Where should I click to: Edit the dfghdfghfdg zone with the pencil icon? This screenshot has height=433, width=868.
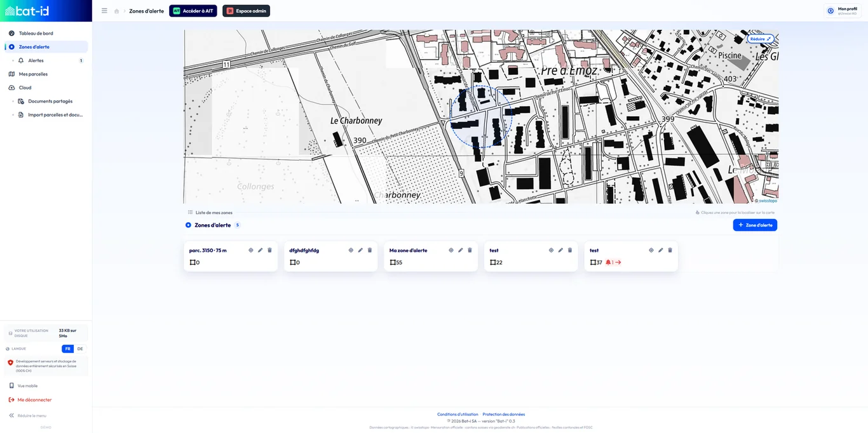360,250
